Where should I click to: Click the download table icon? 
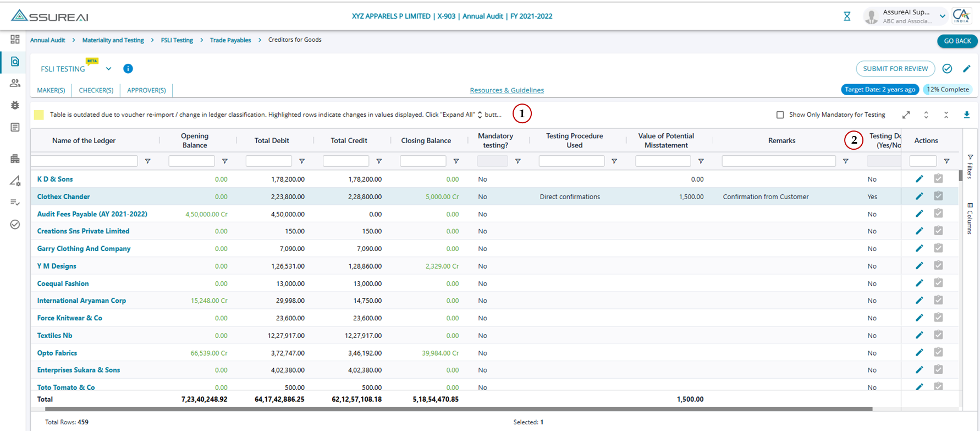click(966, 115)
